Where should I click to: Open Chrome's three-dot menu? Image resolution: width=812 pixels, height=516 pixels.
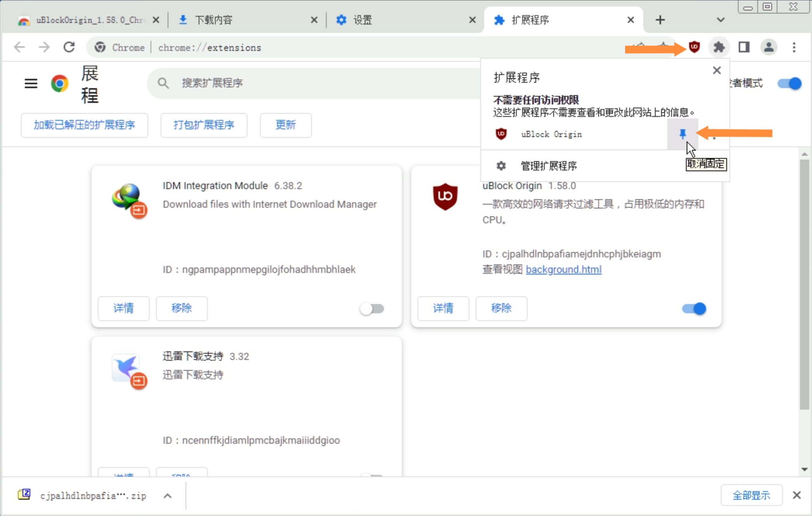[794, 47]
